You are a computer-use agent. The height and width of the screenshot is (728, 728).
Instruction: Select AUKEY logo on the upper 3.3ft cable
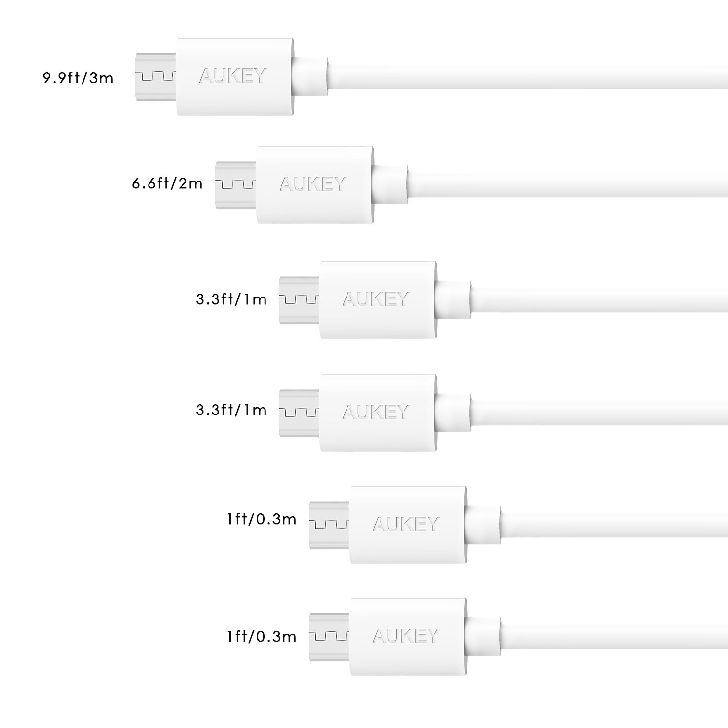pyautogui.click(x=376, y=299)
